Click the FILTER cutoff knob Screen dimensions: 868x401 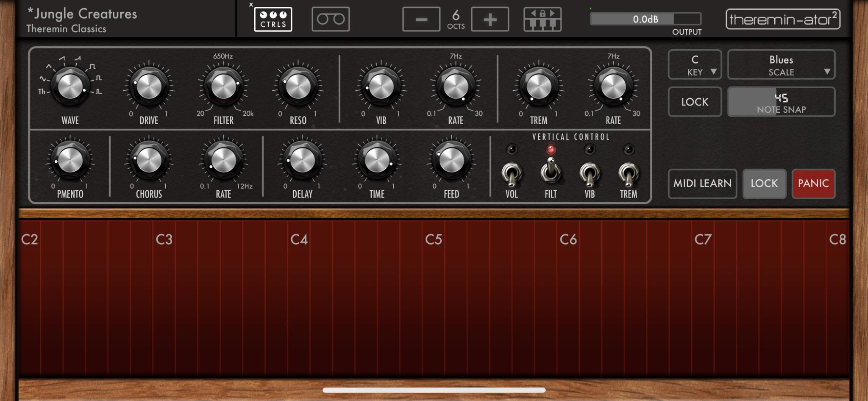(223, 86)
